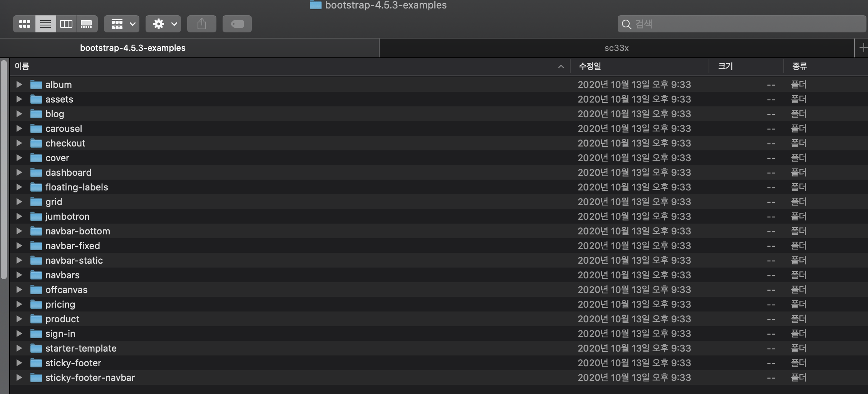The width and height of the screenshot is (868, 394).
Task: Select the navbars folder name
Action: pos(62,275)
